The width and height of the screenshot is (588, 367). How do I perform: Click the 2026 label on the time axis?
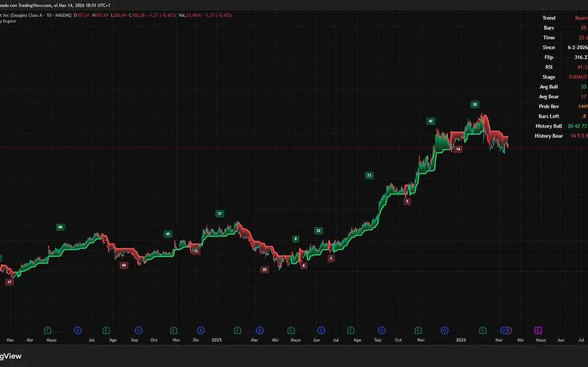pyautogui.click(x=461, y=340)
